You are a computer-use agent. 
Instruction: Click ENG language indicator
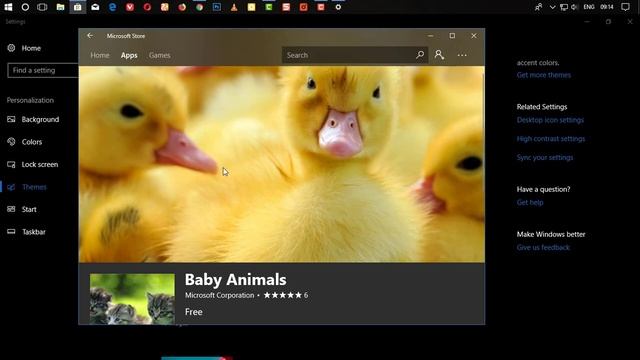coord(589,7)
